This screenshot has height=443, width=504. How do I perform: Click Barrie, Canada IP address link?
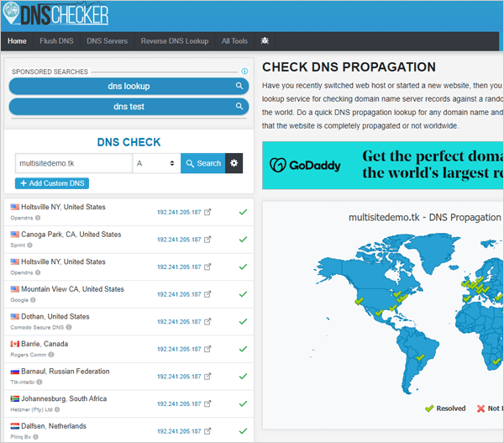click(x=179, y=349)
